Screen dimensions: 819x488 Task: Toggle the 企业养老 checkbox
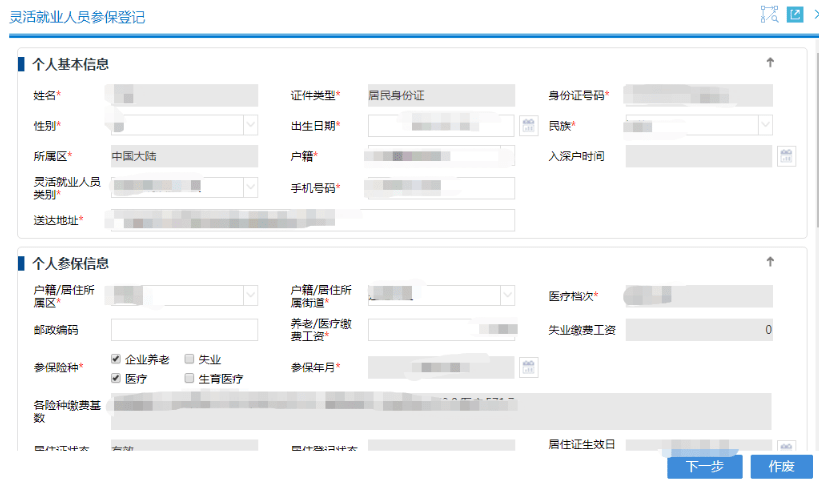116,359
